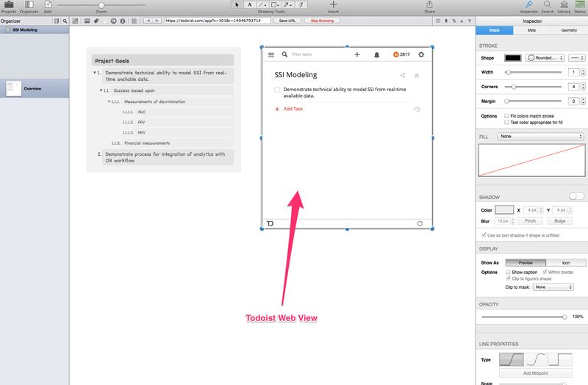Open the Rounded stroke shape dropdown
Screen dimensions: 588x385
pos(545,58)
